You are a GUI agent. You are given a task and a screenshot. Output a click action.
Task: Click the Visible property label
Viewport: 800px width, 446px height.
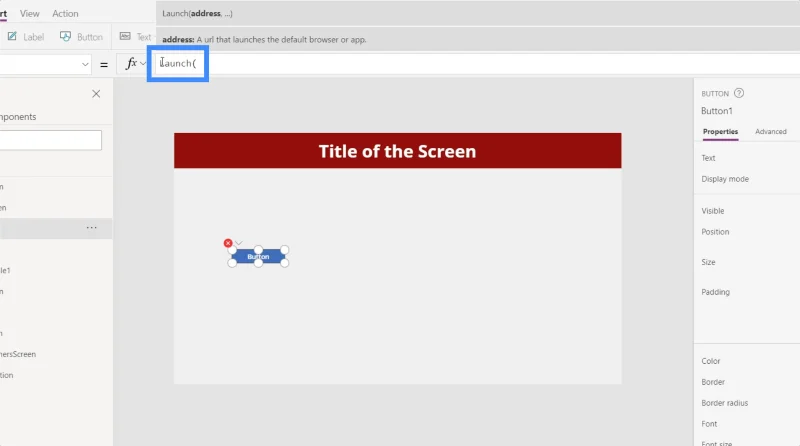pyautogui.click(x=712, y=211)
